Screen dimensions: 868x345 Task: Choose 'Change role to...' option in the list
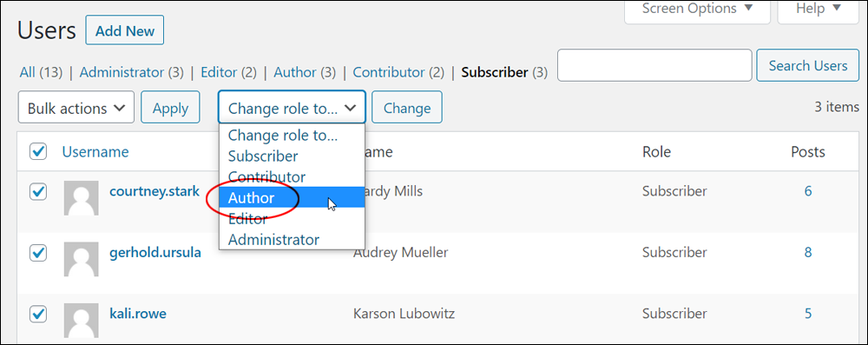pos(292,135)
